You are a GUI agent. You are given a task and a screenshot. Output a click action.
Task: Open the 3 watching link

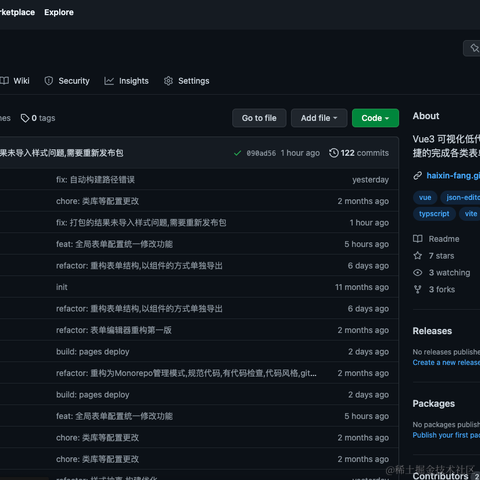pyautogui.click(x=449, y=273)
